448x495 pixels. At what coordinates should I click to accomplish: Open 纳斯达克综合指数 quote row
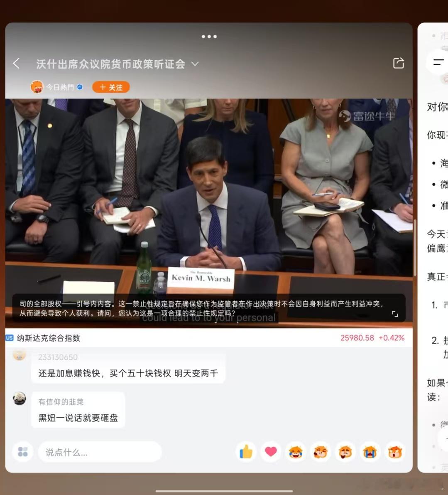click(x=209, y=338)
